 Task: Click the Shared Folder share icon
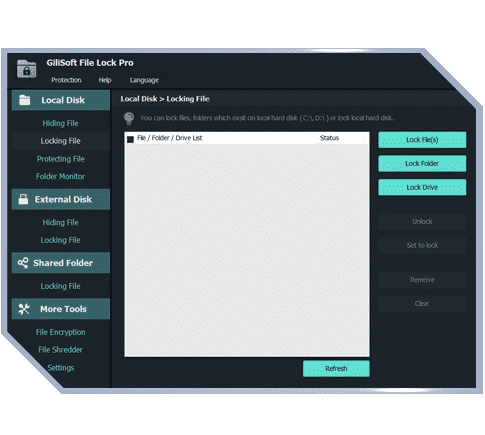coord(23,263)
